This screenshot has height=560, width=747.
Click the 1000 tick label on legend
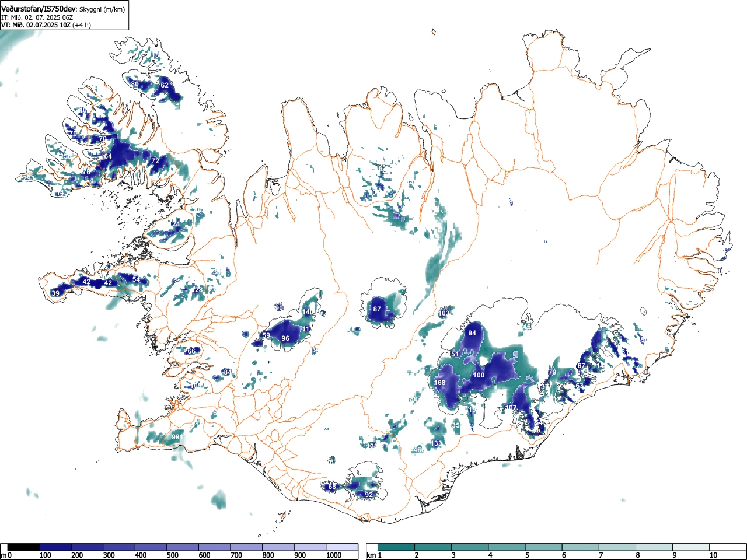tap(334, 555)
